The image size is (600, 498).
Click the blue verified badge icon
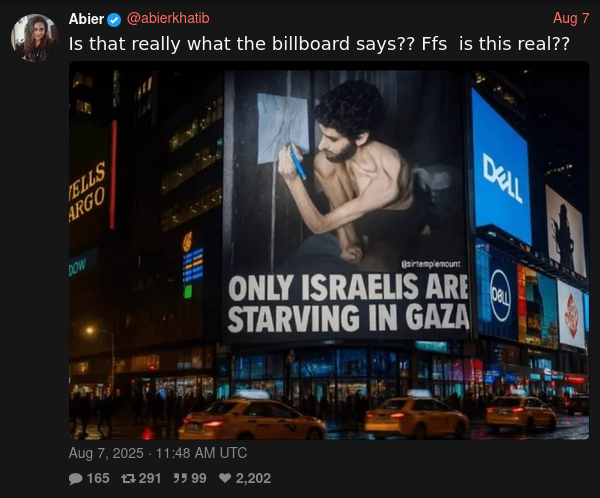coord(114,20)
